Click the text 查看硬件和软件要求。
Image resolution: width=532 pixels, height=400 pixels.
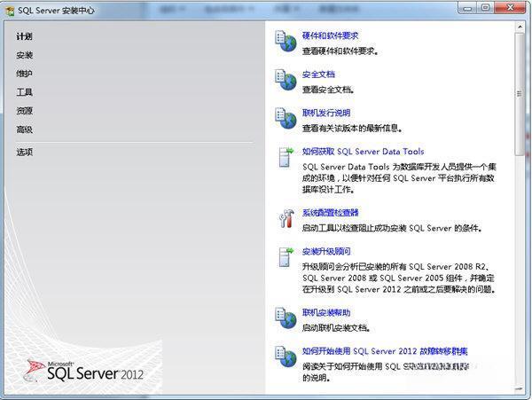click(x=340, y=51)
